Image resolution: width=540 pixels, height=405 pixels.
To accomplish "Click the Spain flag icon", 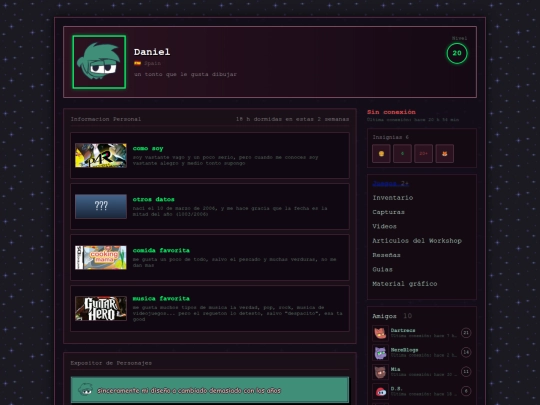I will (x=137, y=63).
